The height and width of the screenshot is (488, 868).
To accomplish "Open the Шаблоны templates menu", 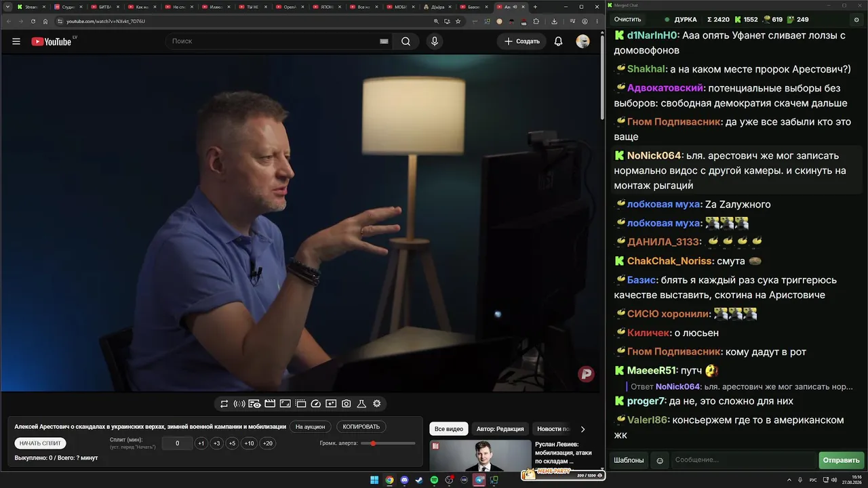I will (629, 461).
